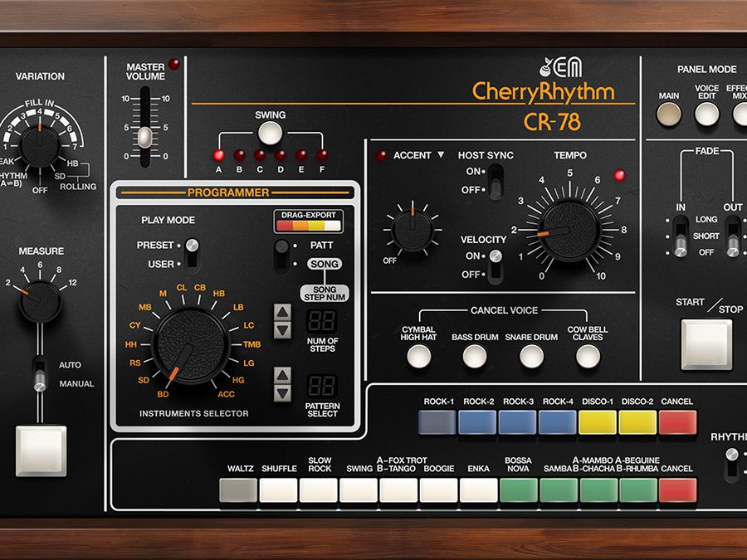Select the Rock-4 rhythm button

click(x=558, y=422)
